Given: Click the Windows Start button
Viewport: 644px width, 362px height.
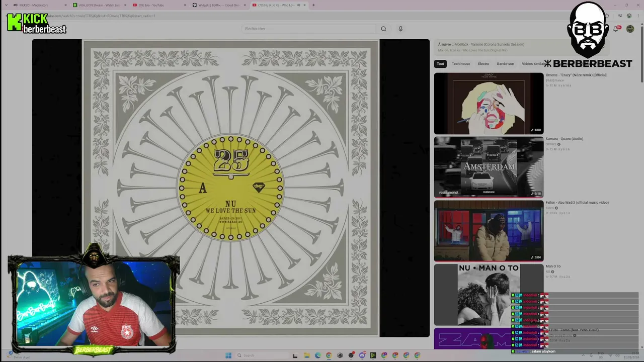Looking at the screenshot, I should pyautogui.click(x=228, y=355).
